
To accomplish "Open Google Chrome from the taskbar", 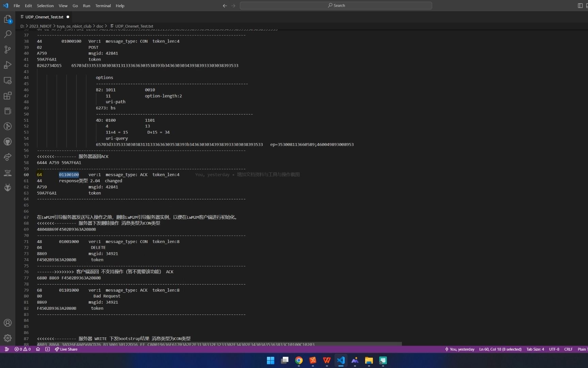I will [x=299, y=361].
